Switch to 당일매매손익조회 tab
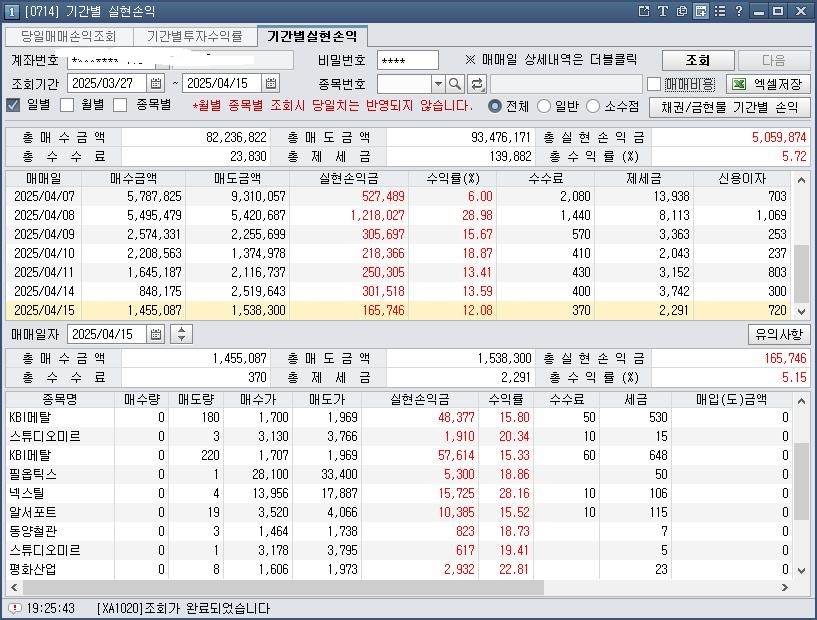The width and height of the screenshot is (817, 620). tap(68, 36)
